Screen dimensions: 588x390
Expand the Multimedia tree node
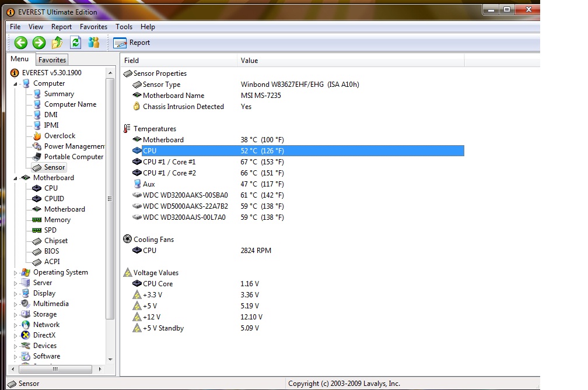coord(15,304)
